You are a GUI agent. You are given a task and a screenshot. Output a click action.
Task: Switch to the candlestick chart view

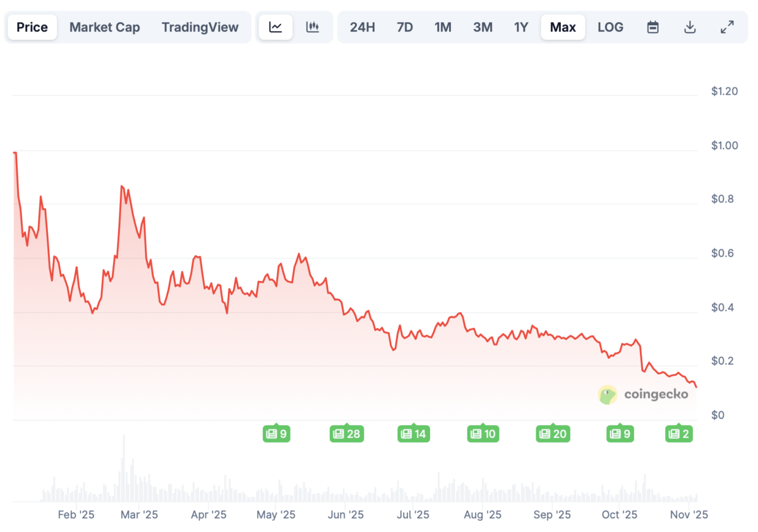click(313, 27)
